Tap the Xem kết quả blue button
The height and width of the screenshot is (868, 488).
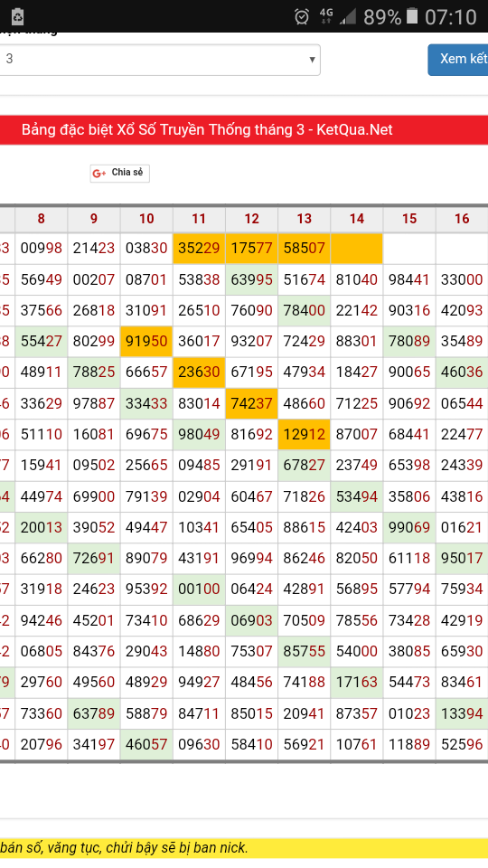pos(458,60)
